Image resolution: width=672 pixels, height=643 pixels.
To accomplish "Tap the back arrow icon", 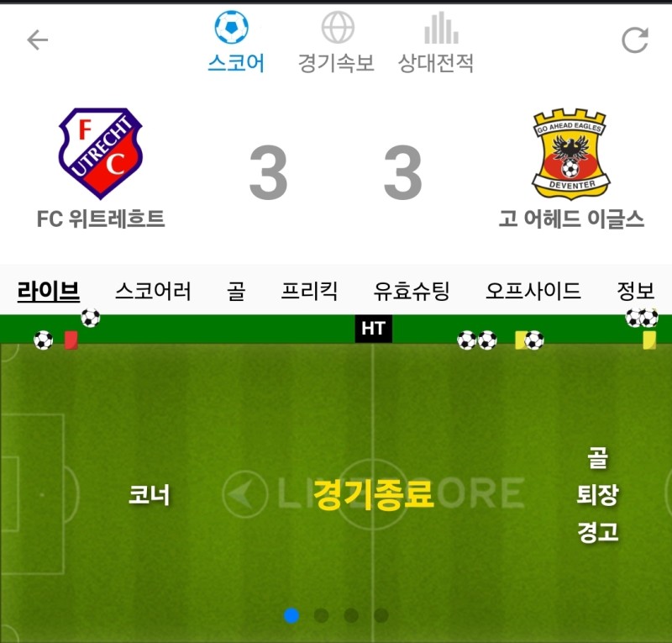I will click(x=37, y=40).
